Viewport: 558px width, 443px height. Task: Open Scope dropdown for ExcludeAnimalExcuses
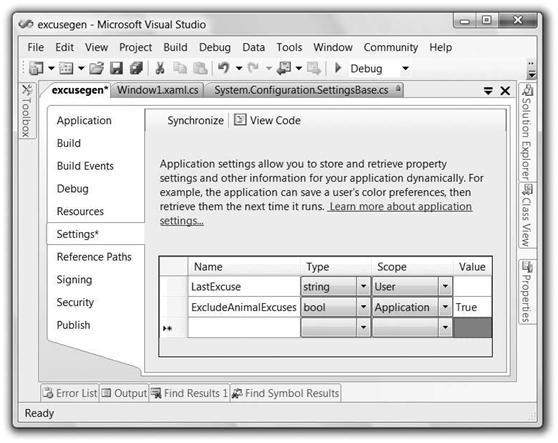(445, 307)
